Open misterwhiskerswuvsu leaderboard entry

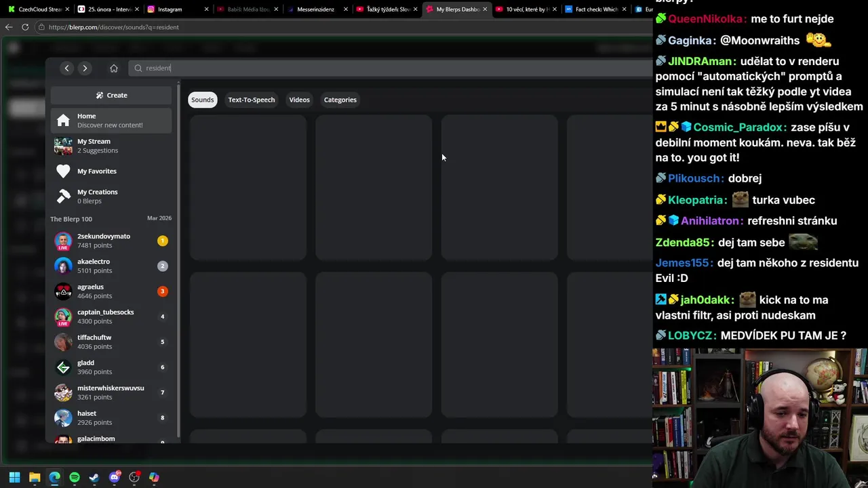click(x=111, y=392)
